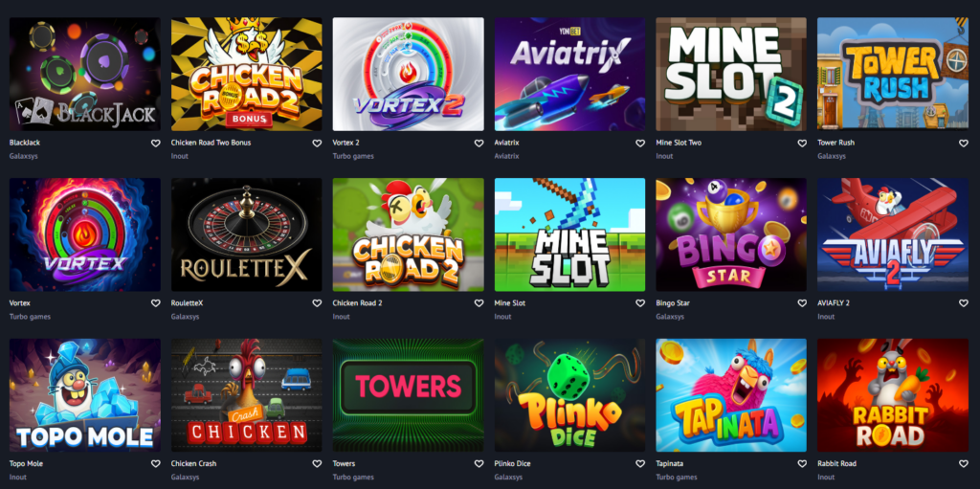Open the Rabbit Road game tile
This screenshot has height=489, width=980.
tap(893, 395)
